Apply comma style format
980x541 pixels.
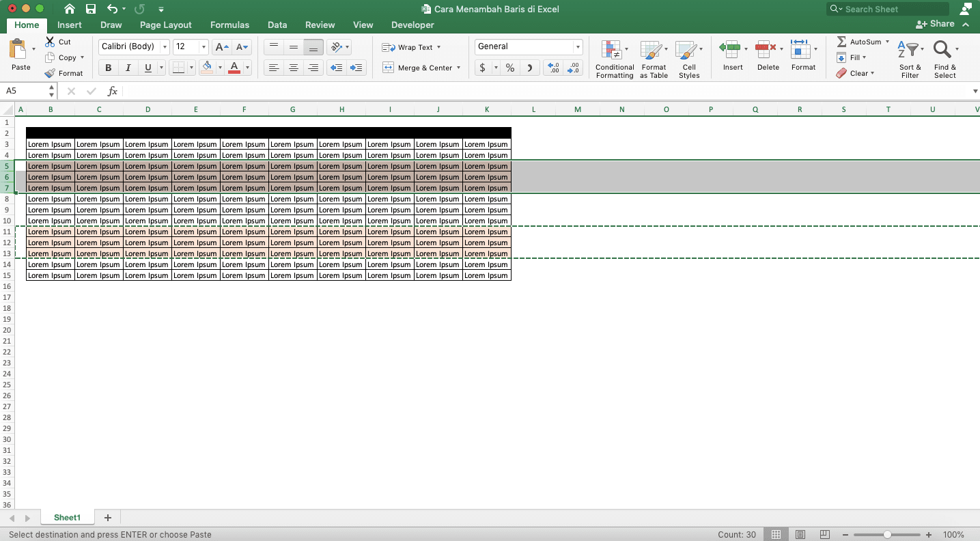(x=530, y=68)
